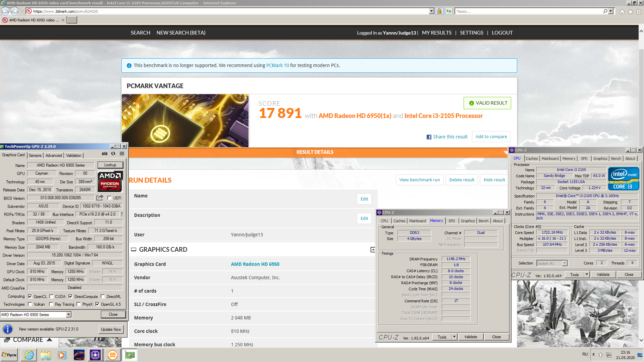This screenshot has width=644, height=362.
Task: Toggle the OpenGL 4.5 checkbox
Action: click(x=97, y=304)
